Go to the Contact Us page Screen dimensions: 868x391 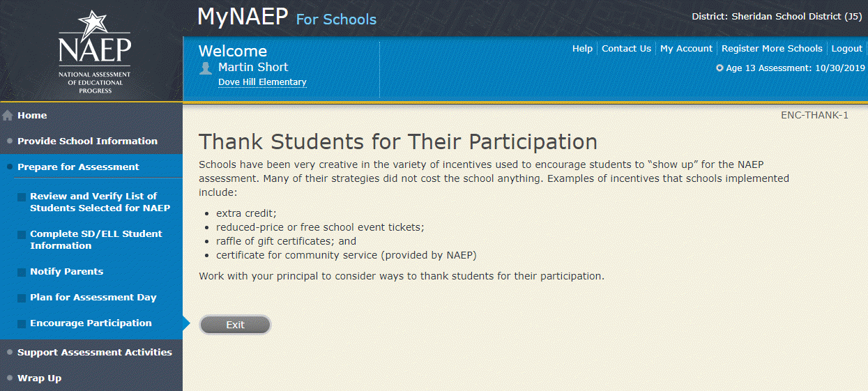coord(626,49)
